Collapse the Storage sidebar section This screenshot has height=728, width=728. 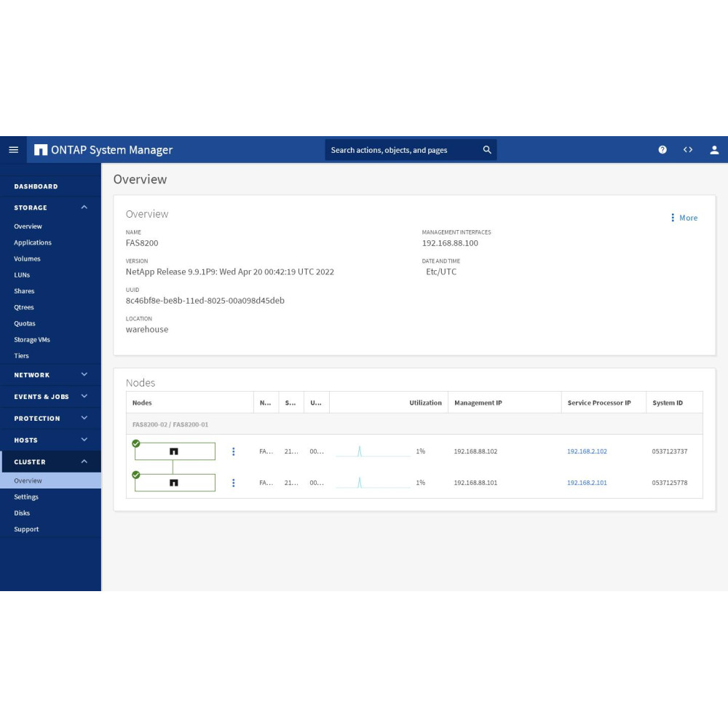(84, 207)
